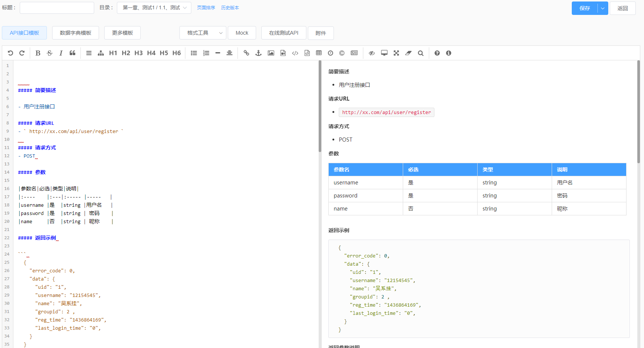Viewport: 644px width, 348px height.
Task: Insert inline code
Action: coord(295,53)
